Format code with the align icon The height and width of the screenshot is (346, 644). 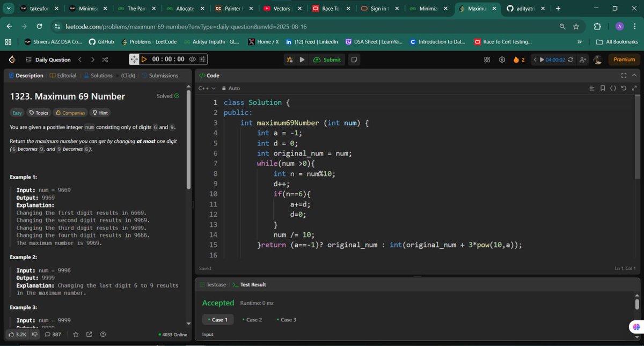point(592,88)
